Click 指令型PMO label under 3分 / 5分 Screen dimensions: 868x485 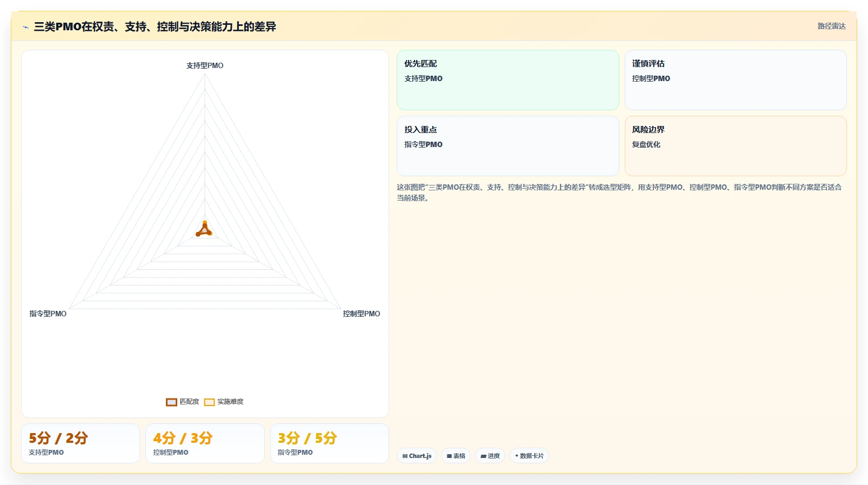295,453
